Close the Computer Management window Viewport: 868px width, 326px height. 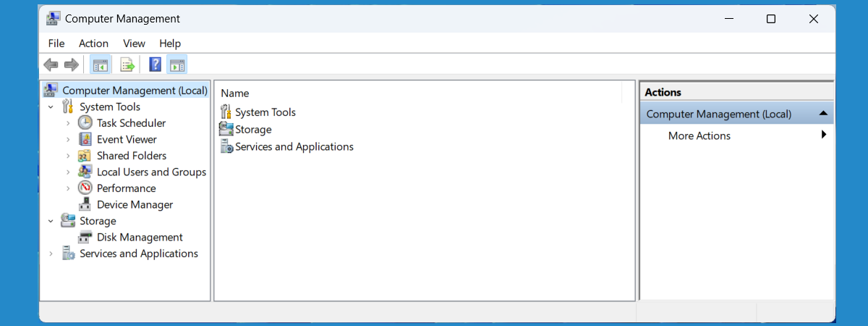[x=814, y=19]
